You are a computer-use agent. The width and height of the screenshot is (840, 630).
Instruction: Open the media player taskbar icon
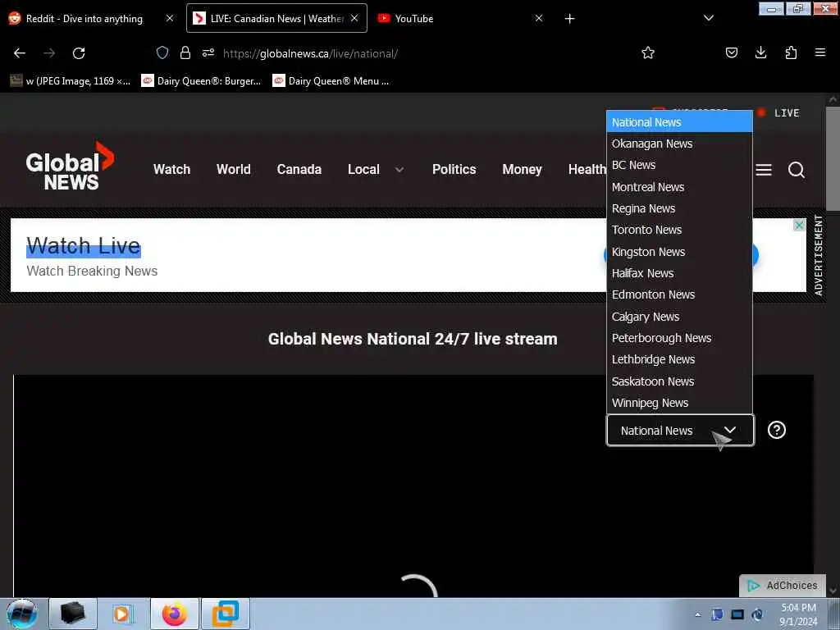click(x=122, y=614)
